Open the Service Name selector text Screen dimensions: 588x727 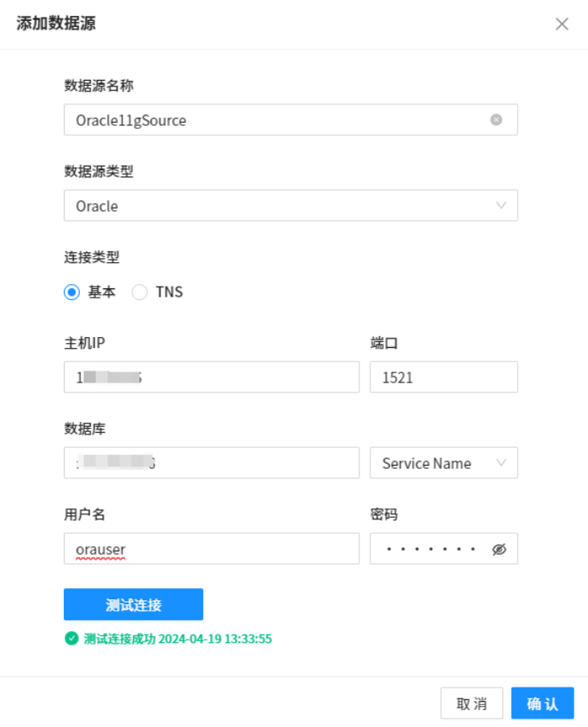[426, 463]
